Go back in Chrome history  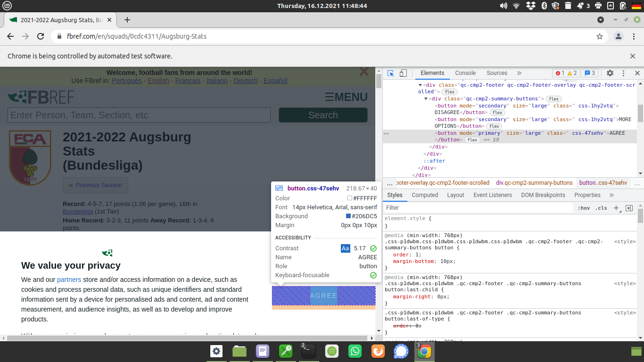tap(10, 36)
